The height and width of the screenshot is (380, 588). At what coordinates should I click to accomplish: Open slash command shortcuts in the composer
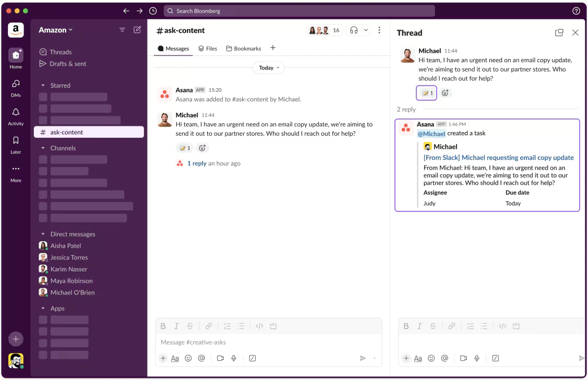coord(253,358)
